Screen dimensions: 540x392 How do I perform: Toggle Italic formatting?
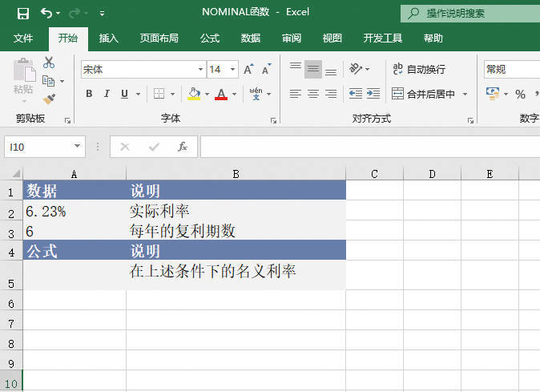(x=107, y=94)
